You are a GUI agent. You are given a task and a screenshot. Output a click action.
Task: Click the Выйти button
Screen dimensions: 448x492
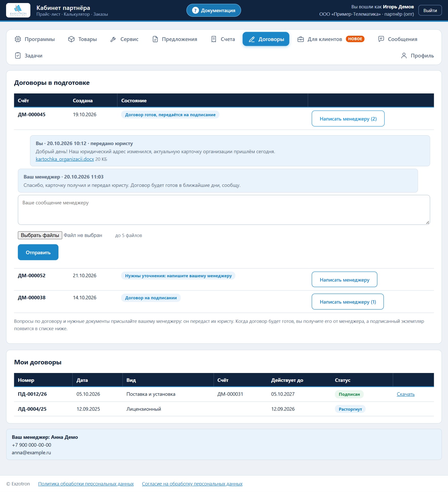tap(430, 10)
